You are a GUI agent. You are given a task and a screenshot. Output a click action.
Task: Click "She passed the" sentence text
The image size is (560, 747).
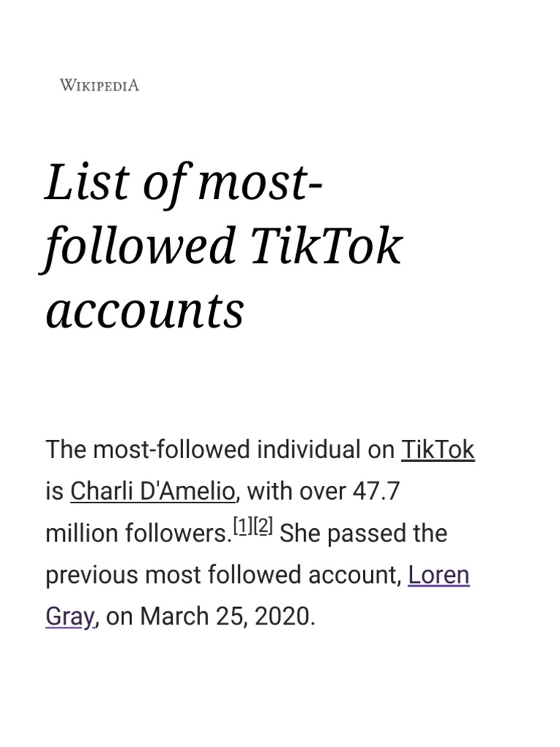point(363,533)
